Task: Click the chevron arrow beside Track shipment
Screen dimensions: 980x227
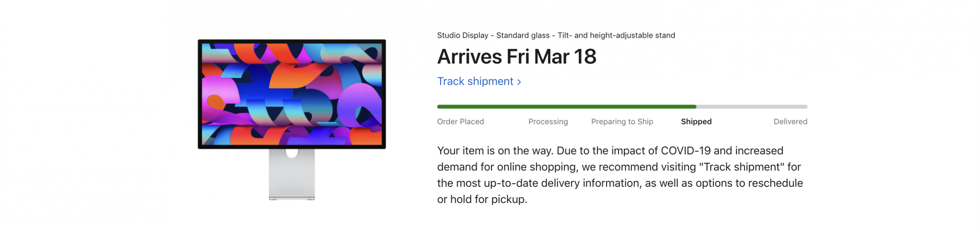Action: [x=519, y=82]
